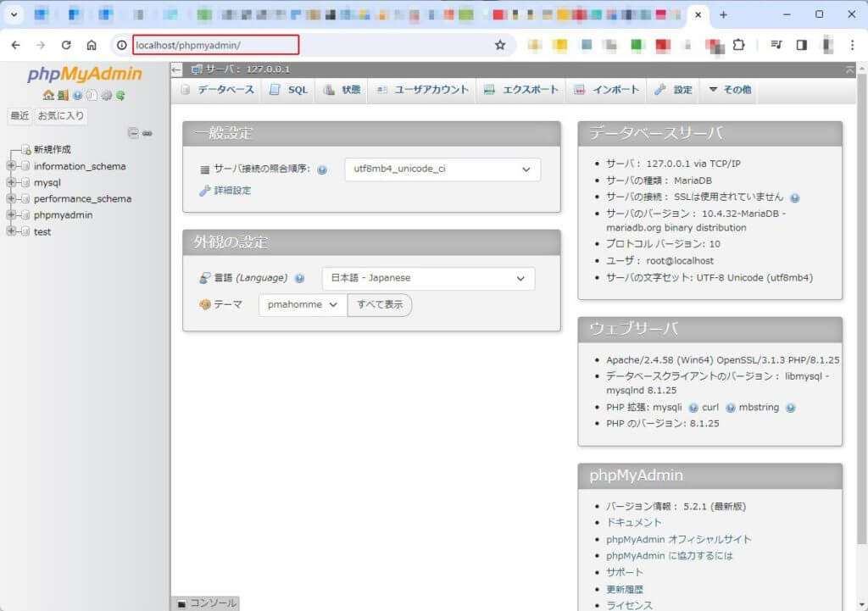The image size is (868, 611).
Task: Open the browser media control icon
Action: pyautogui.click(x=776, y=45)
